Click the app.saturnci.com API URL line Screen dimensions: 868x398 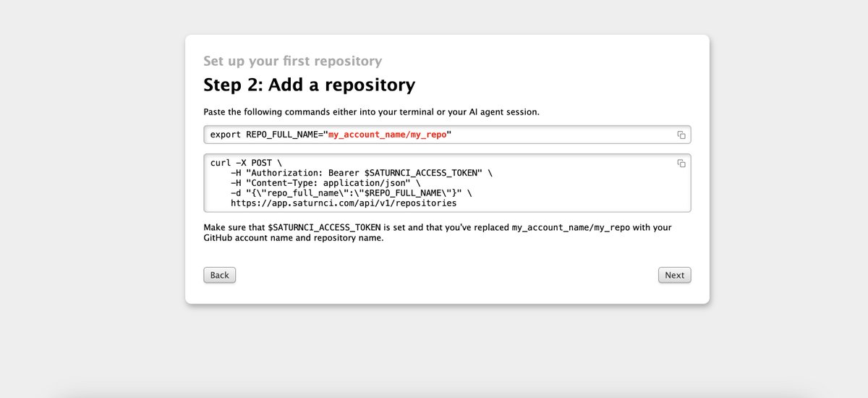pos(344,203)
